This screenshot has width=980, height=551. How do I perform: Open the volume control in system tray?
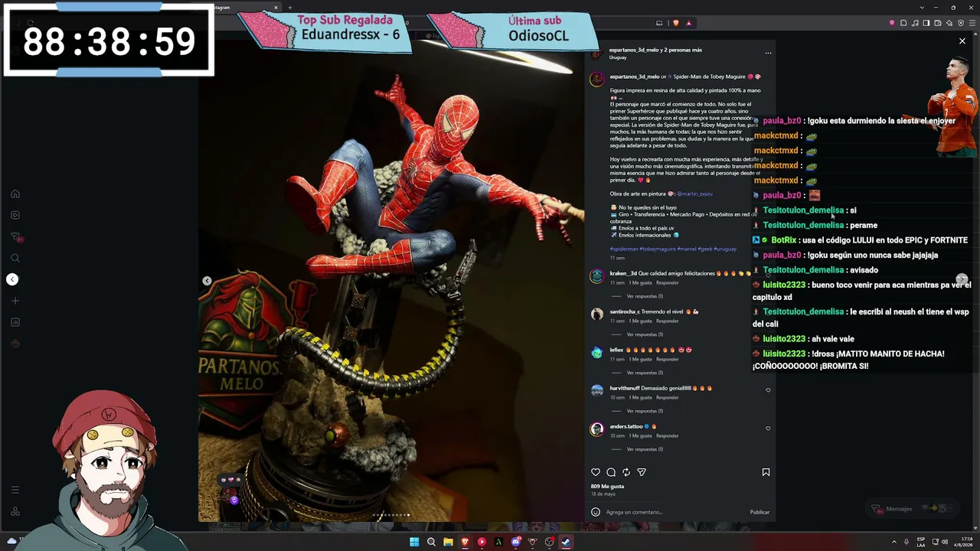(945, 542)
